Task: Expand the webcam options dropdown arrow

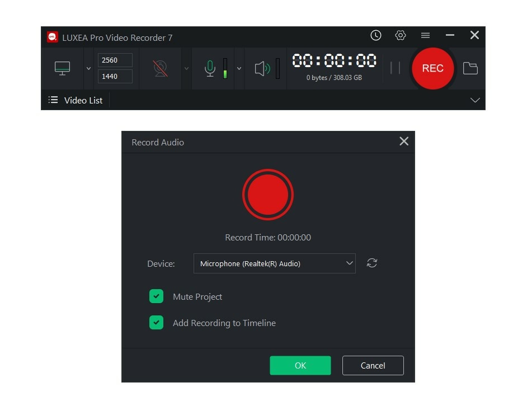Action: [x=186, y=68]
